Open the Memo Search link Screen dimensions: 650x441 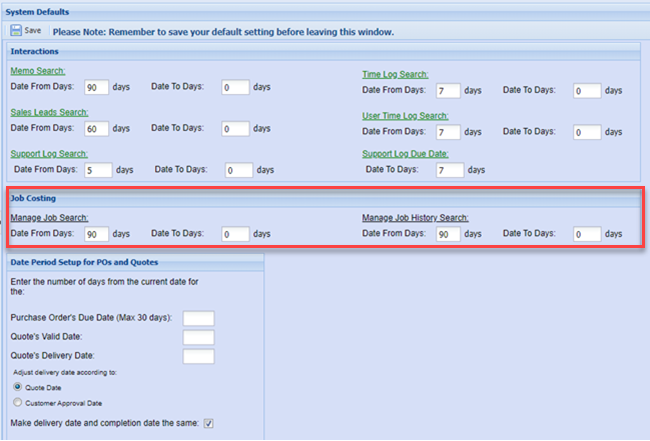[38, 71]
